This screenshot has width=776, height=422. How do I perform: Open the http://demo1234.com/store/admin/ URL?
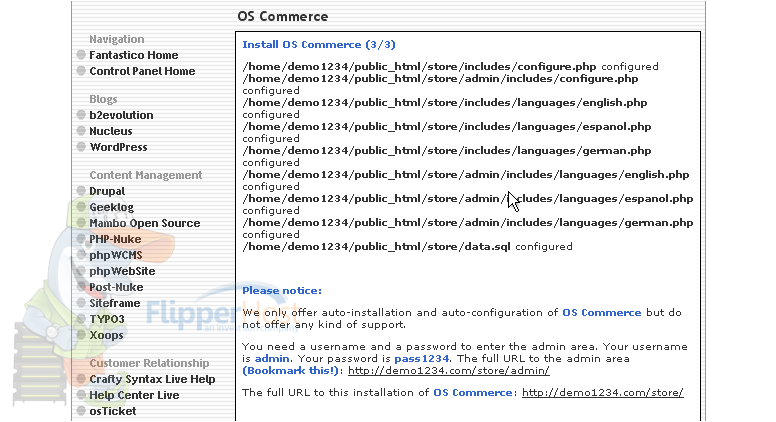point(448,371)
